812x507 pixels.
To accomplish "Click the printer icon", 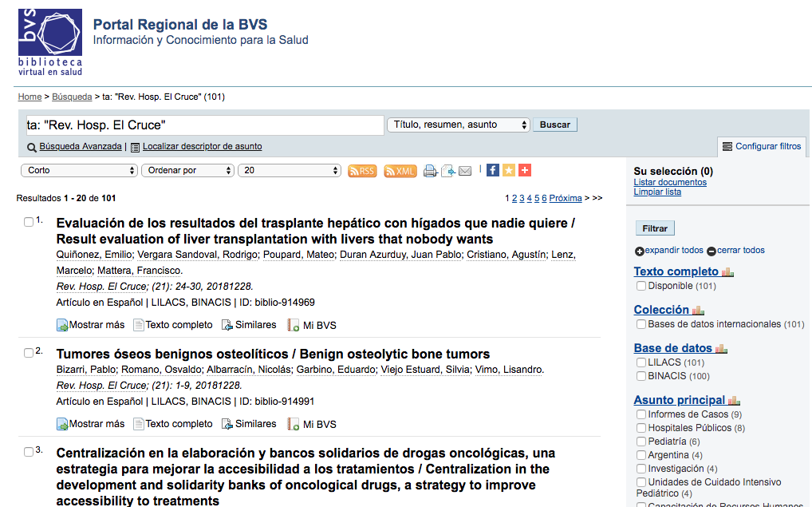I will (x=430, y=171).
